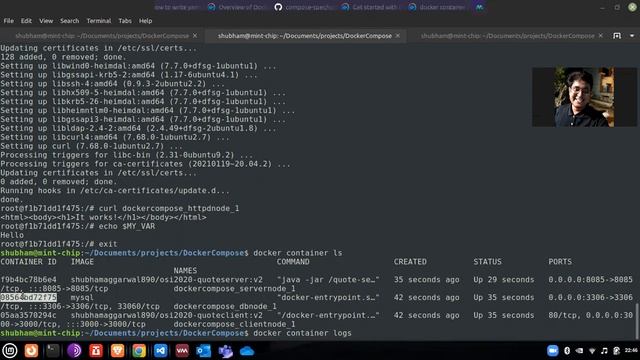Open Microsoft Teams from the taskbar
Viewport: 640px width, 360px height.
tap(225, 351)
